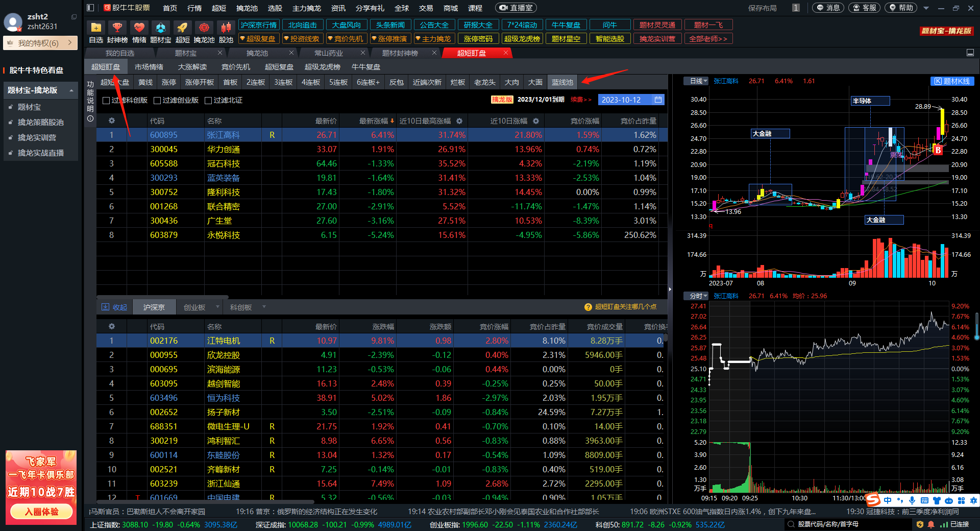Open 擒龙策略股池 in the sidebar
Screen dimensions: 980x531
(x=41, y=123)
